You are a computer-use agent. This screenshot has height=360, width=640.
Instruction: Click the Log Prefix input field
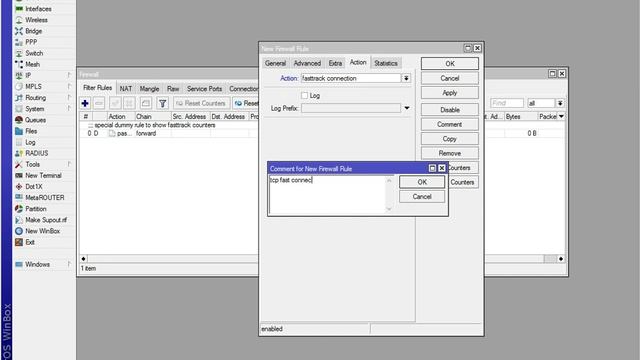click(351, 108)
